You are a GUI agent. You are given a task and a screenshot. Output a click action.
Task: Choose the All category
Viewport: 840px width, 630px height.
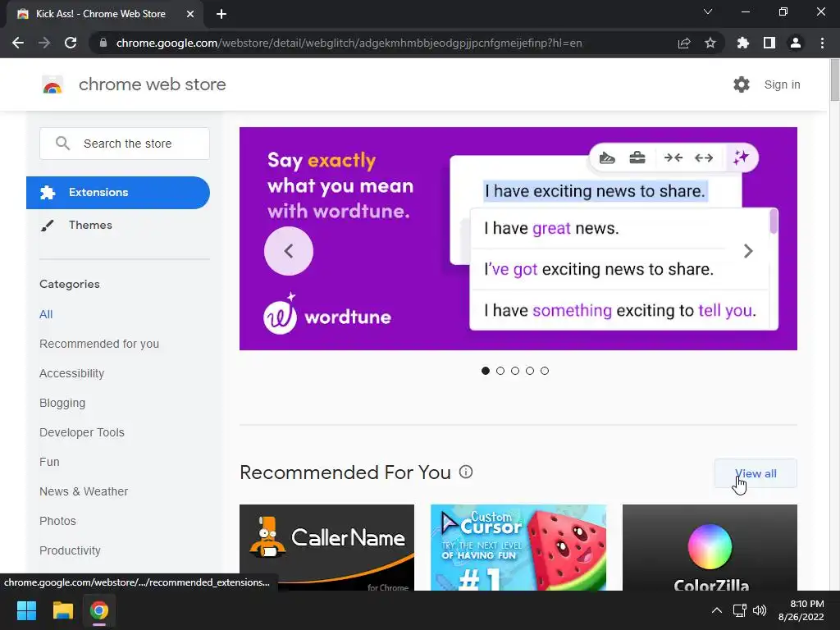click(46, 314)
